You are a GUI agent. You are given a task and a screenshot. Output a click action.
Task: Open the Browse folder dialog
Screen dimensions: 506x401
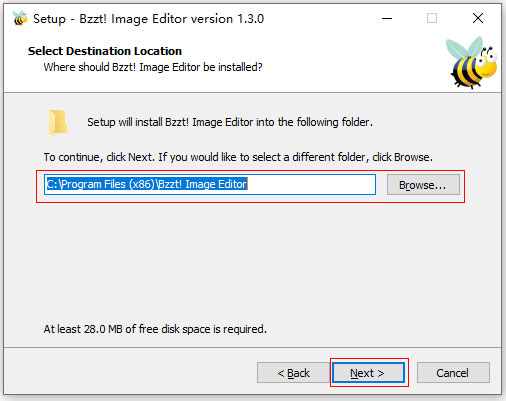(x=423, y=185)
